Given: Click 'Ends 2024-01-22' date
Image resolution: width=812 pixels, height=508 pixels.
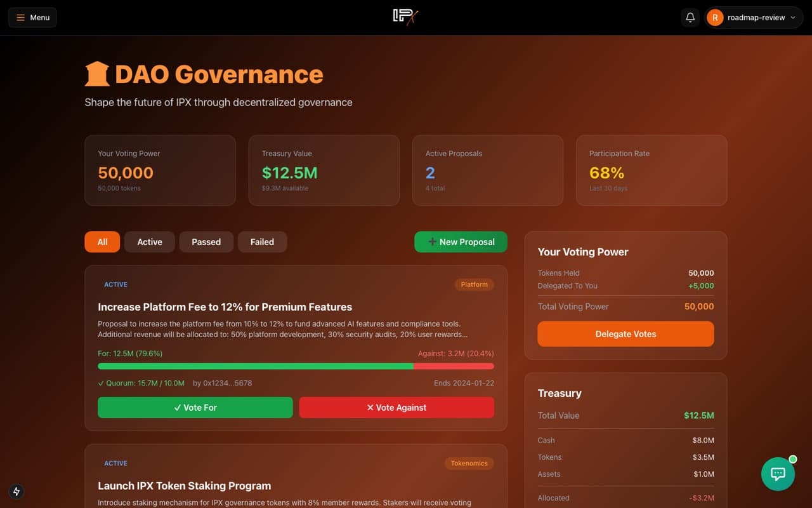Looking at the screenshot, I should click(x=464, y=383).
